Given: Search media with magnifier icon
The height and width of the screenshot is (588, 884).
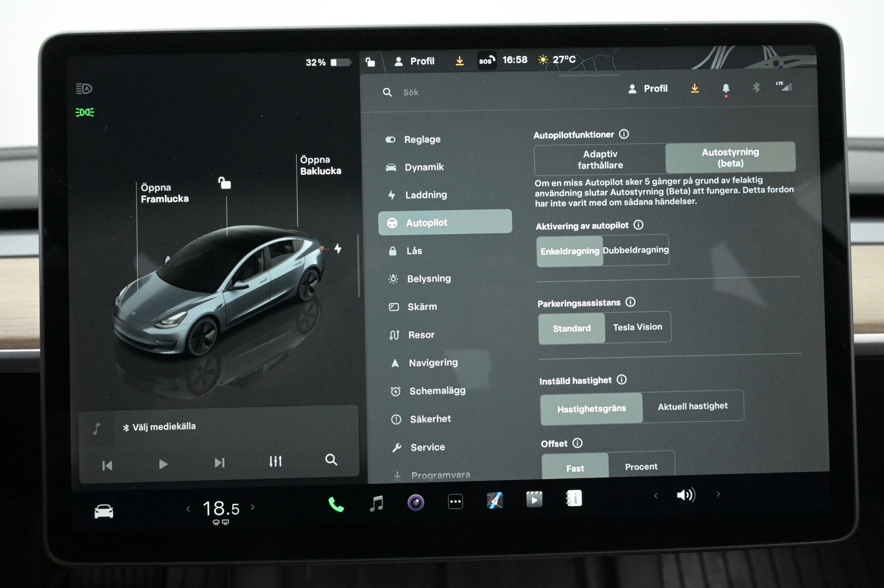Looking at the screenshot, I should click(x=331, y=459).
